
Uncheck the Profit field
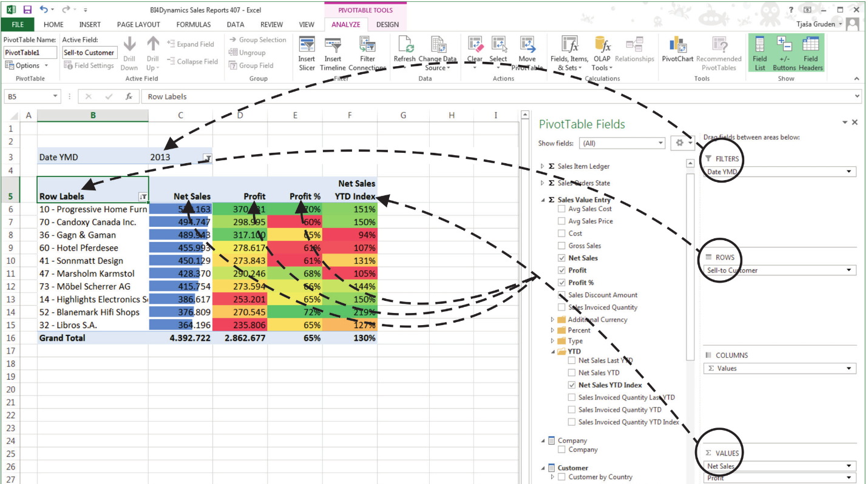(561, 271)
